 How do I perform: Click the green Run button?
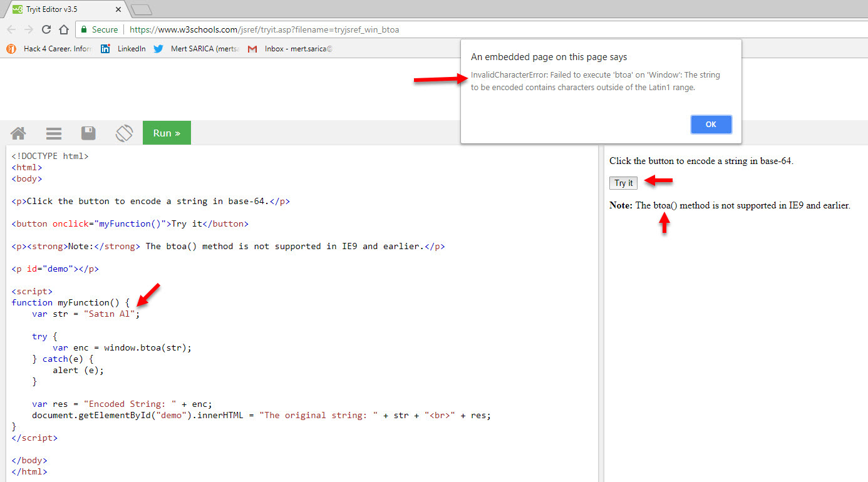(167, 133)
